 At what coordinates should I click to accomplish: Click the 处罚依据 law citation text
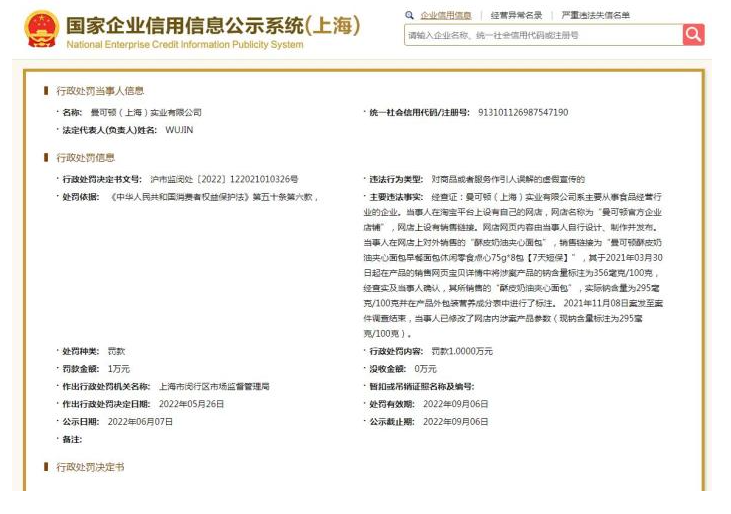214,197
